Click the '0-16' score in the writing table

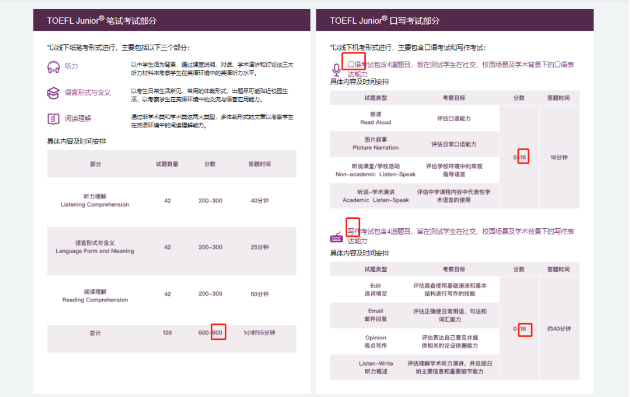[x=520, y=329]
